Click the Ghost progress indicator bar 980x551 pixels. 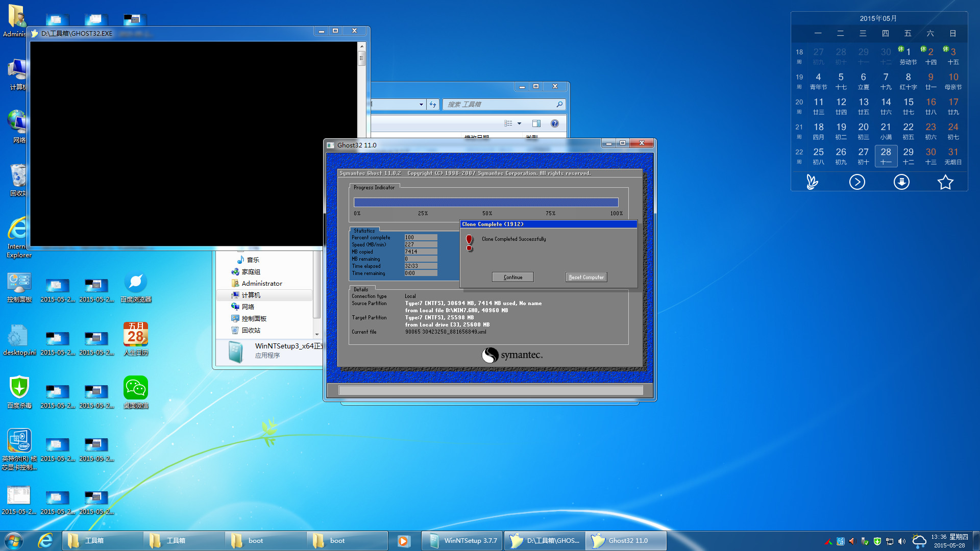coord(486,203)
